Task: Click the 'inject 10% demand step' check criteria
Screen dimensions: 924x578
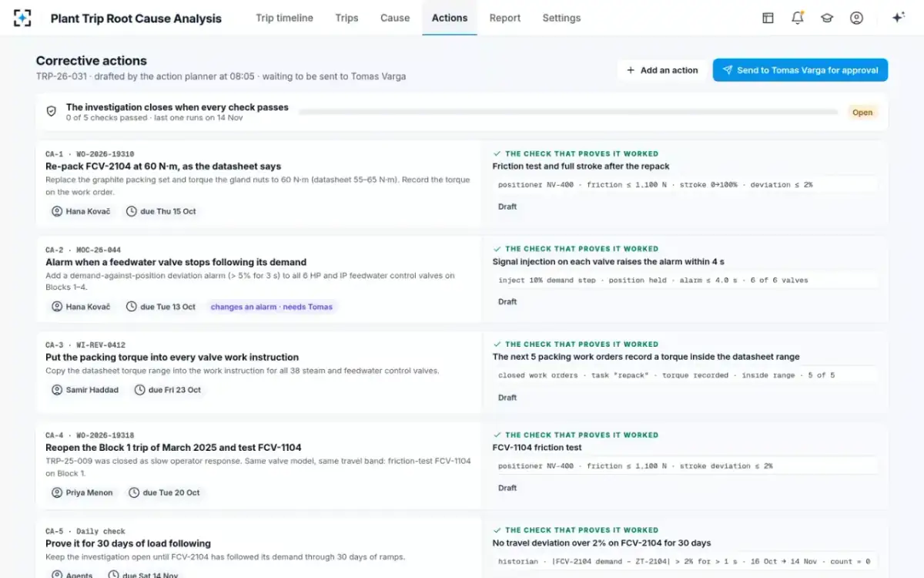Action: pyautogui.click(x=685, y=281)
